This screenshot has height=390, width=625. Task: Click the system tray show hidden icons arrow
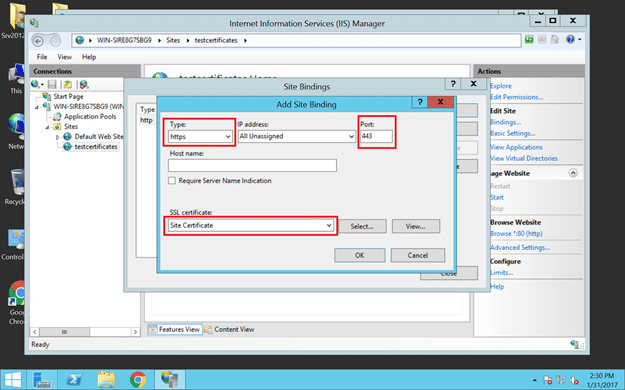click(x=535, y=380)
